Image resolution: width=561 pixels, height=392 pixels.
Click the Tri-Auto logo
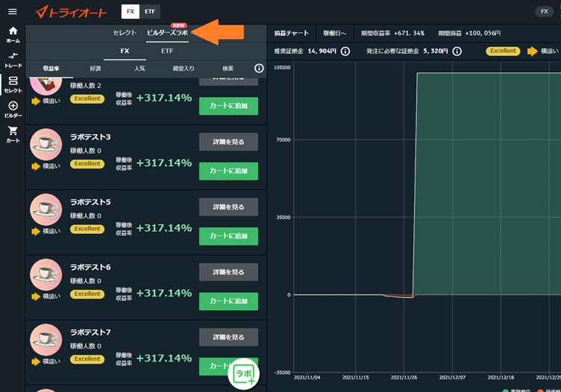point(70,12)
